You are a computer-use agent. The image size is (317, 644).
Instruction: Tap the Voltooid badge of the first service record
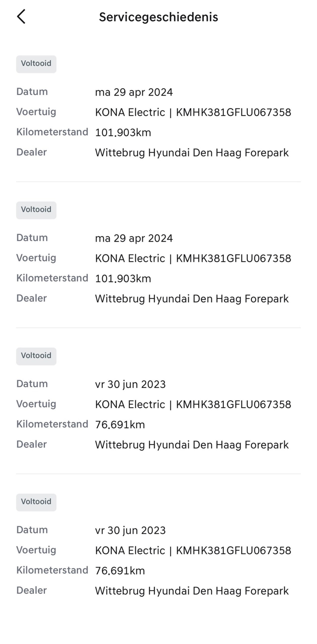tap(36, 64)
